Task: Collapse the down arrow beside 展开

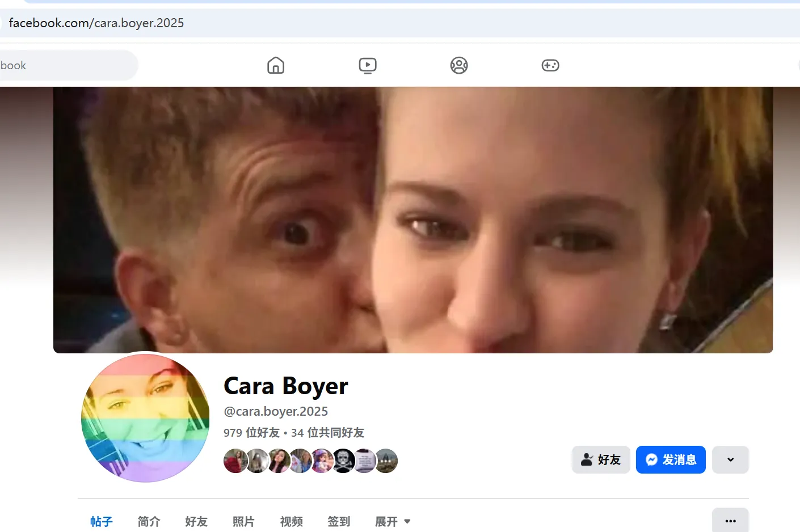Action: click(407, 521)
